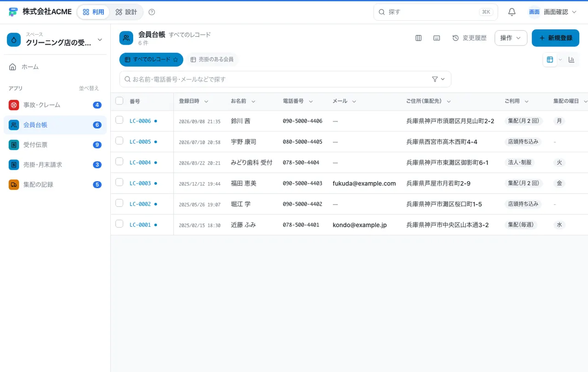Viewport: 588px width, 372px height.
Task: Toggle the select-all header checkbox
Action: coord(119,101)
